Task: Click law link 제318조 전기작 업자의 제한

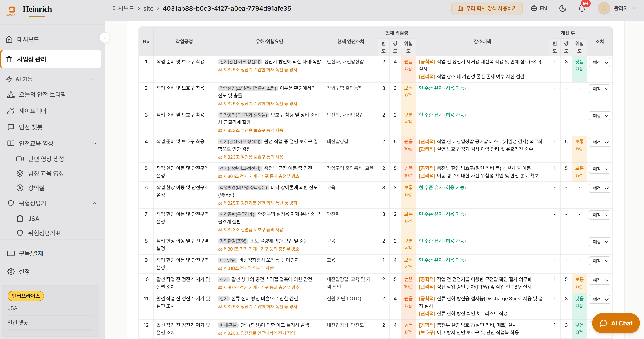Action: (x=246, y=268)
